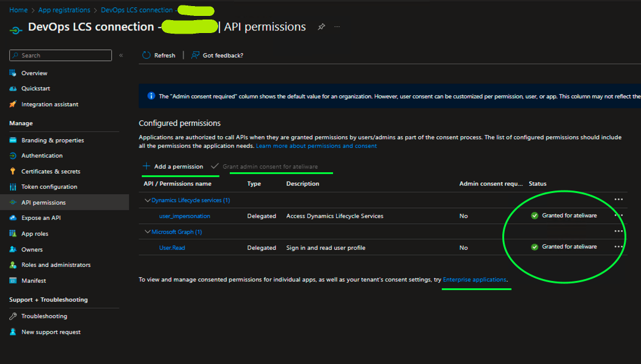Open more options for Dynamics Lifecycle services group

618,200
